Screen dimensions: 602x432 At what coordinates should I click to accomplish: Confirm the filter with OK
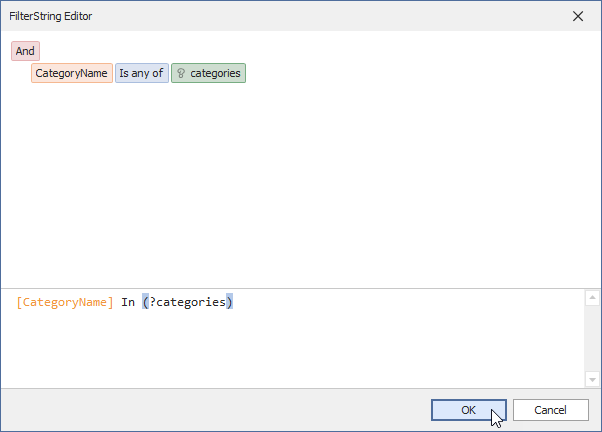468,409
